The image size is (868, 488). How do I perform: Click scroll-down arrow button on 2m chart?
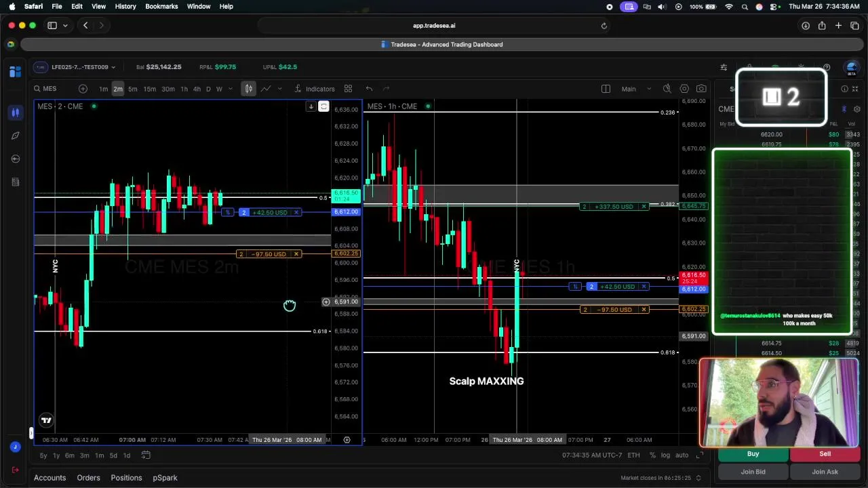(311, 106)
